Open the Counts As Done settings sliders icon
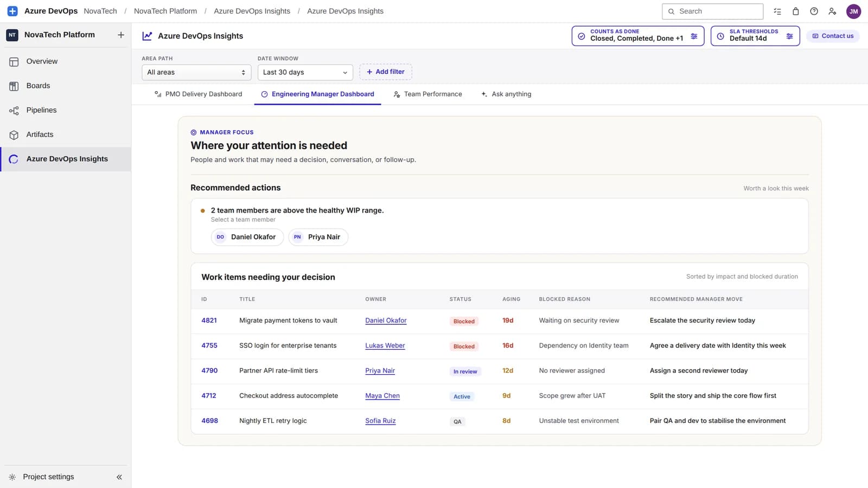This screenshot has width=868, height=488. (x=694, y=36)
